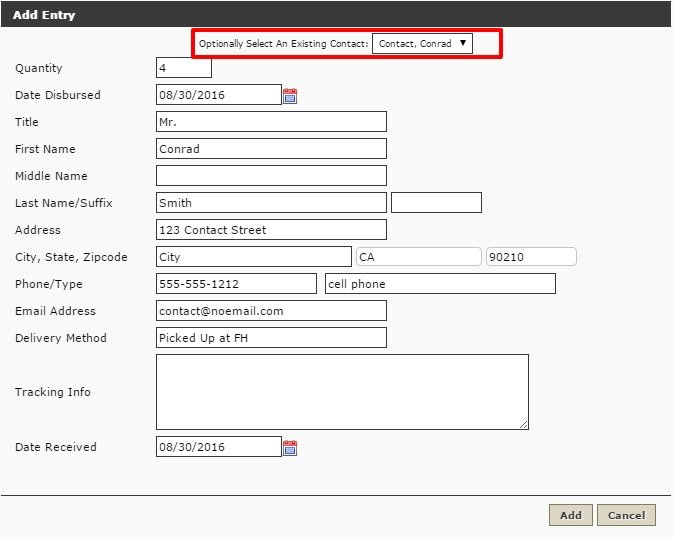Screen dimensions: 673x537
Task: Click 'Optionally Select An Existing Contact:' text
Action: click(283, 44)
